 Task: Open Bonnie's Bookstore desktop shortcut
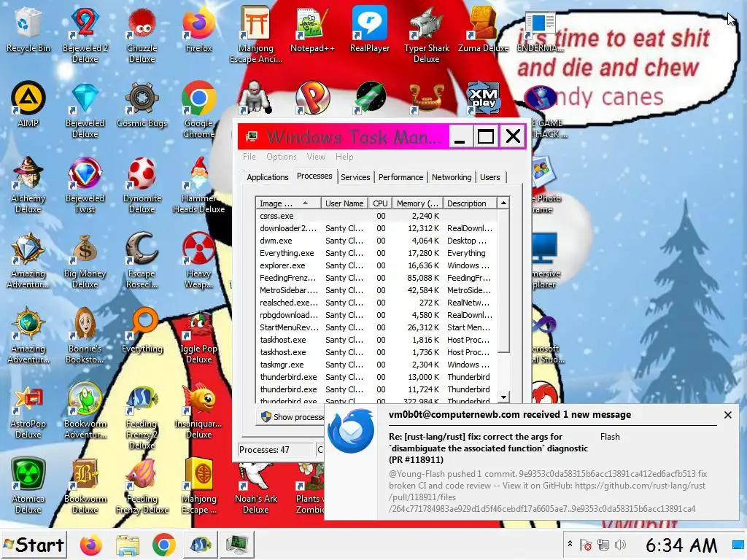tap(85, 335)
